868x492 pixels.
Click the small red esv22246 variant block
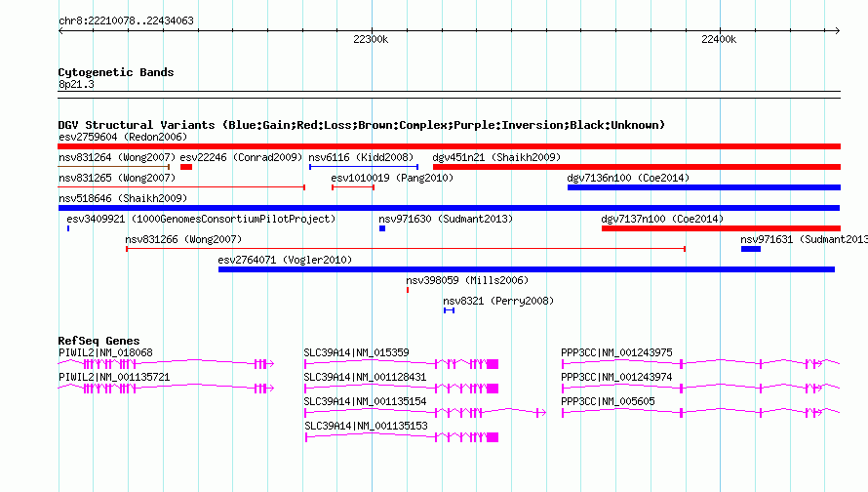pos(186,167)
